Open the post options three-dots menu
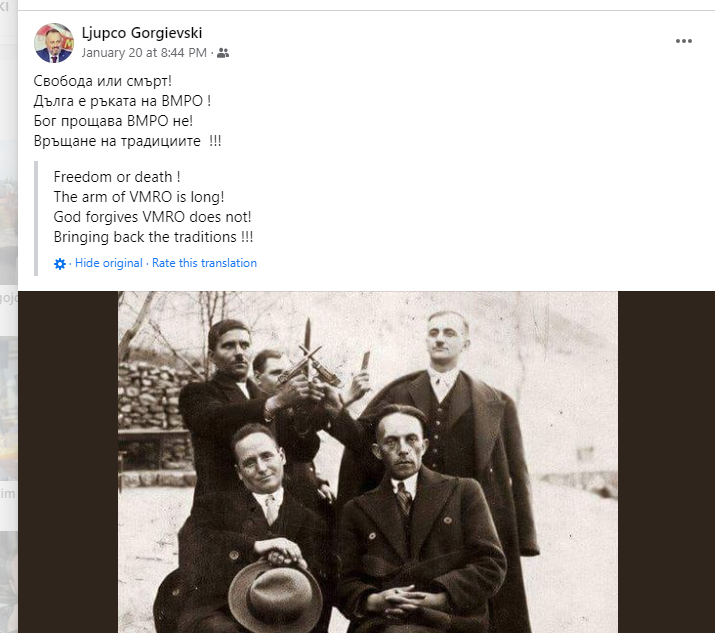715x633 pixels. tap(684, 41)
